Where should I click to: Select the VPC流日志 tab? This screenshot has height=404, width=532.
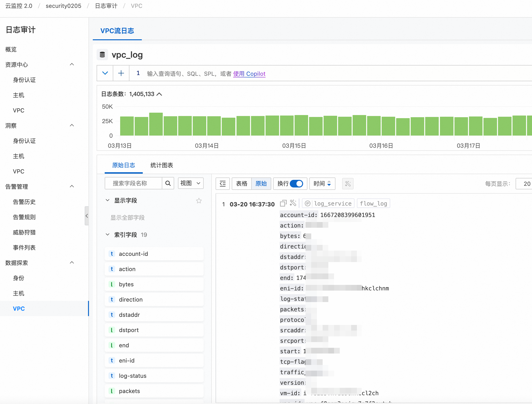tap(117, 31)
